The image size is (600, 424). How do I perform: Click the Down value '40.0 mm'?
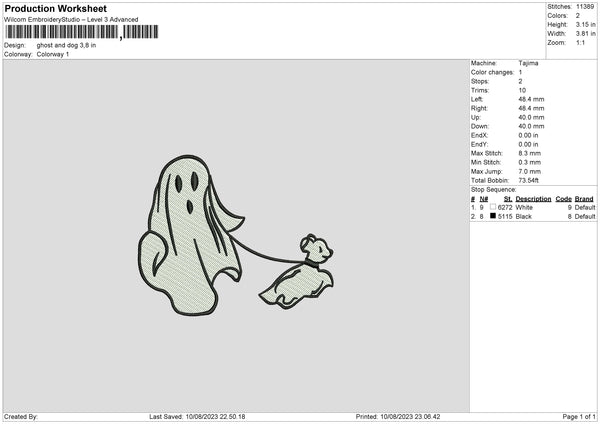tap(531, 126)
